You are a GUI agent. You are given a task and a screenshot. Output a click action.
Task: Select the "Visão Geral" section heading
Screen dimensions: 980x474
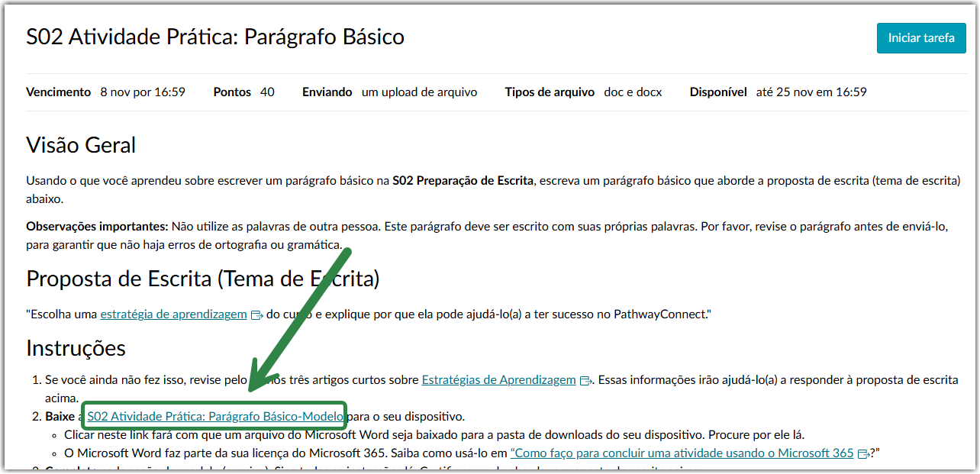[81, 144]
